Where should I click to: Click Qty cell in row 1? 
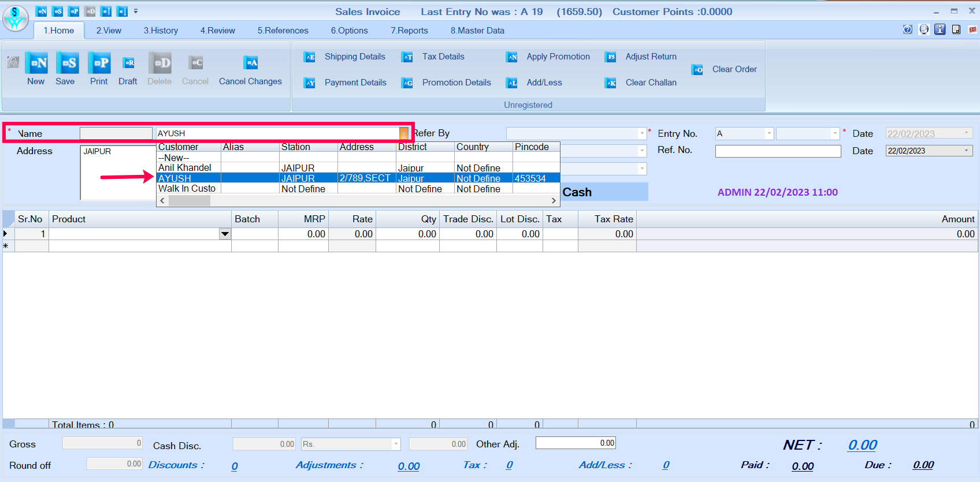pyautogui.click(x=407, y=234)
